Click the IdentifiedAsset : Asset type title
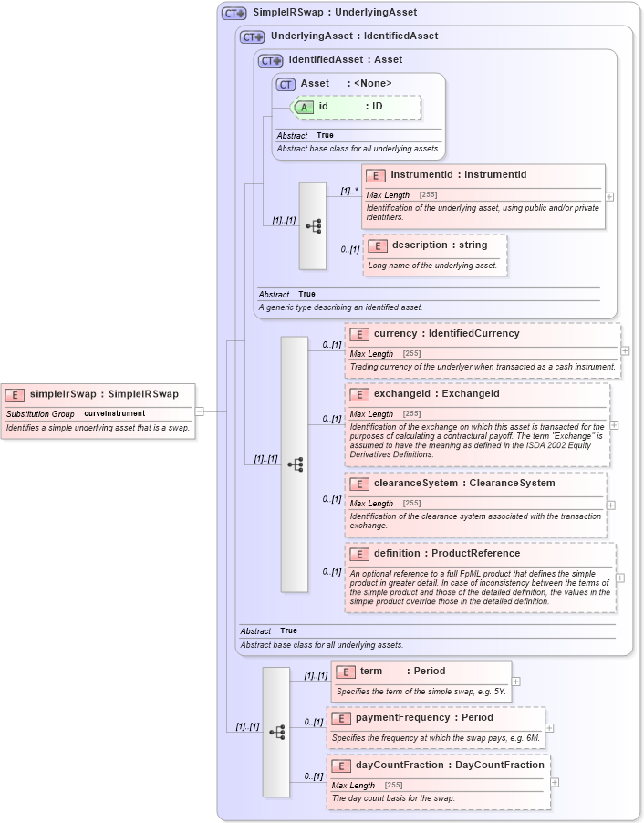This screenshot has width=644, height=823. [346, 60]
